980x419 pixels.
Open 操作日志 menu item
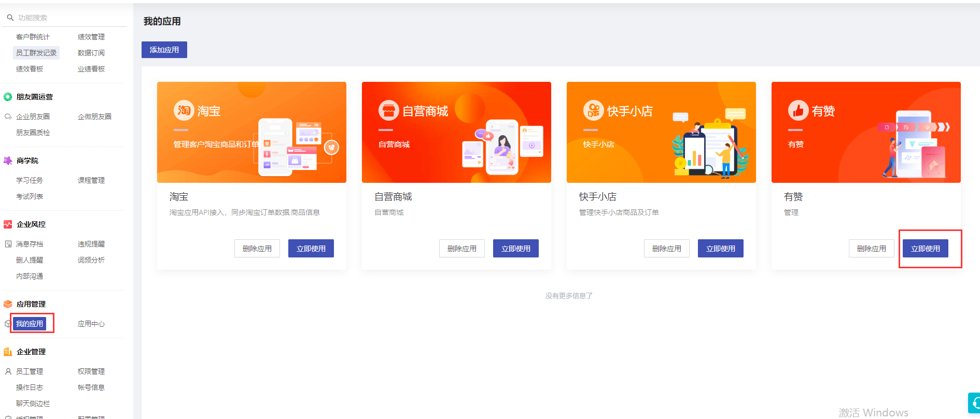30,387
